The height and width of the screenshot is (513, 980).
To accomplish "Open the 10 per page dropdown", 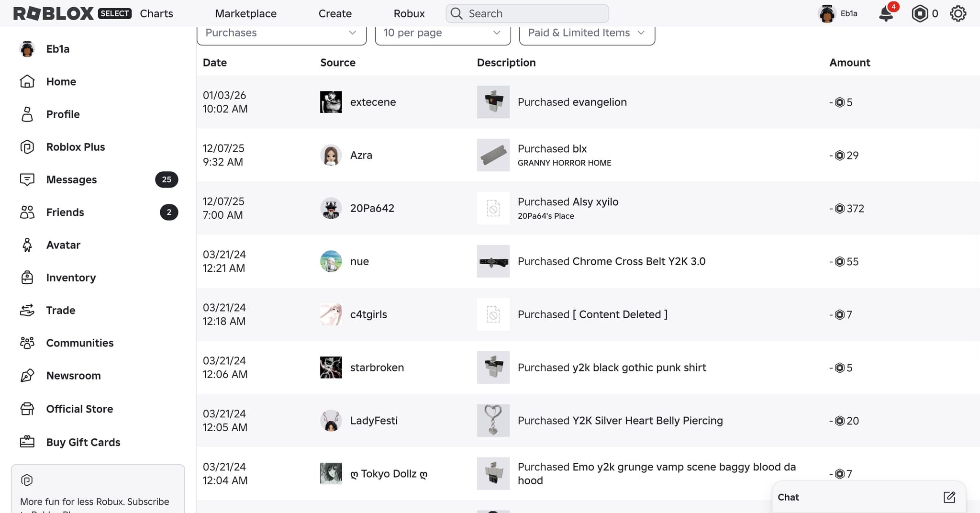I will tap(443, 33).
